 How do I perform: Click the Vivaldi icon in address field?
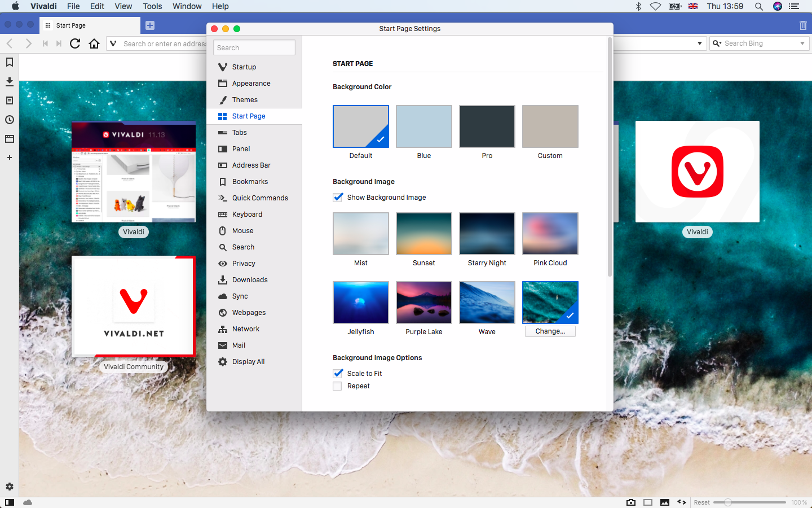[x=113, y=43]
